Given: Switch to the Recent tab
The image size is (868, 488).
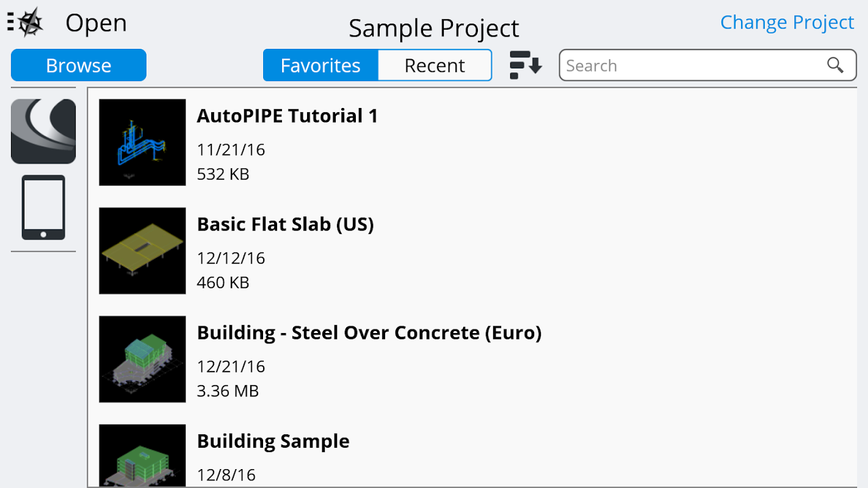Looking at the screenshot, I should pyautogui.click(x=435, y=65).
